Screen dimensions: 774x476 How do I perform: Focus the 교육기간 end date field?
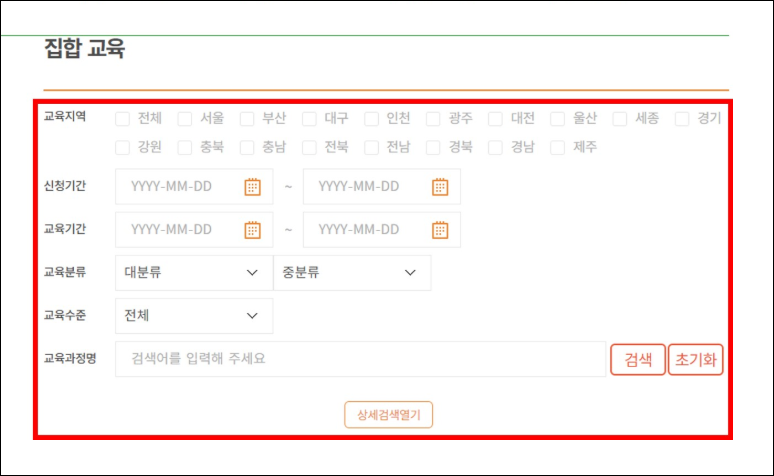382,230
